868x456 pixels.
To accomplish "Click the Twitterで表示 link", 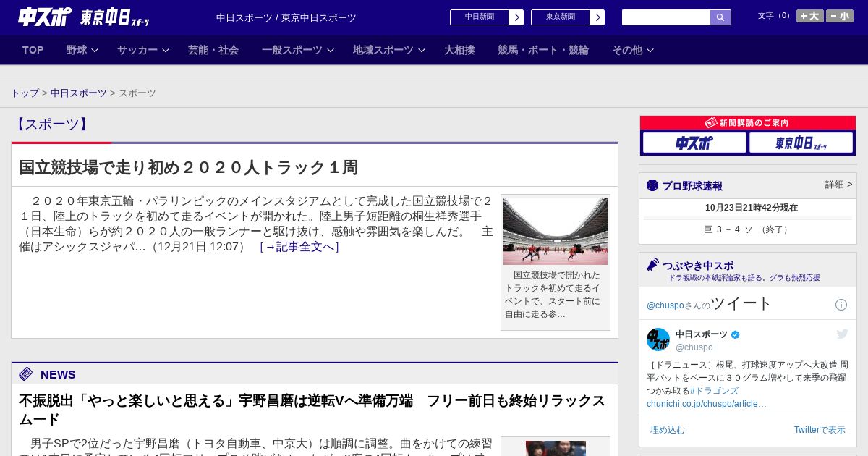I will coord(820,430).
